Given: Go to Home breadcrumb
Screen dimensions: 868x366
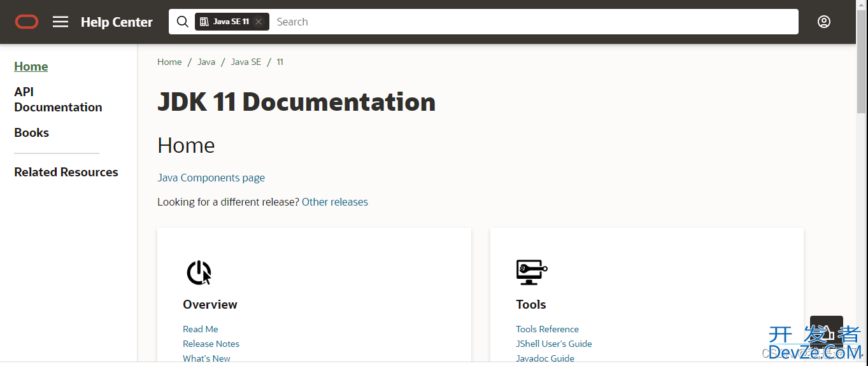Looking at the screenshot, I should click(169, 62).
